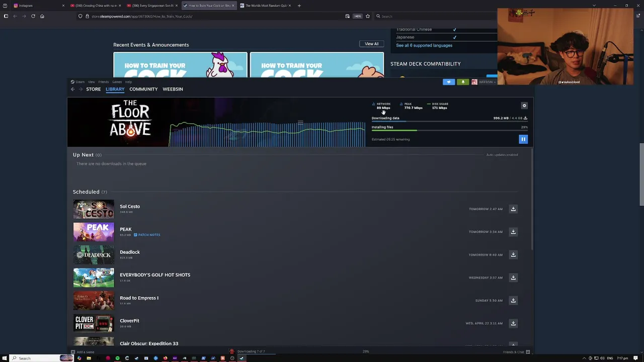
Task: Click the browser address bar URL
Action: coord(142,16)
